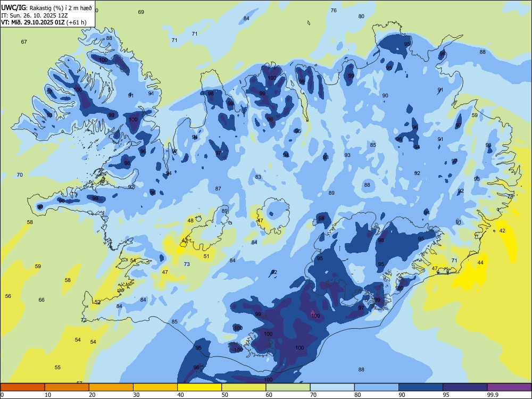Click the map value '66' offshore southwest
The width and height of the screenshot is (532, 399).
pyautogui.click(x=41, y=300)
